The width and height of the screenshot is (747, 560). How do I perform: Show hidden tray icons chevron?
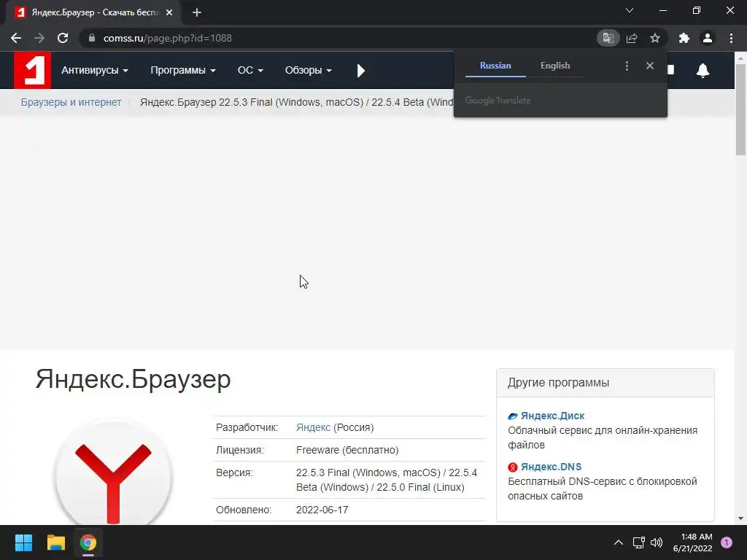[619, 542]
